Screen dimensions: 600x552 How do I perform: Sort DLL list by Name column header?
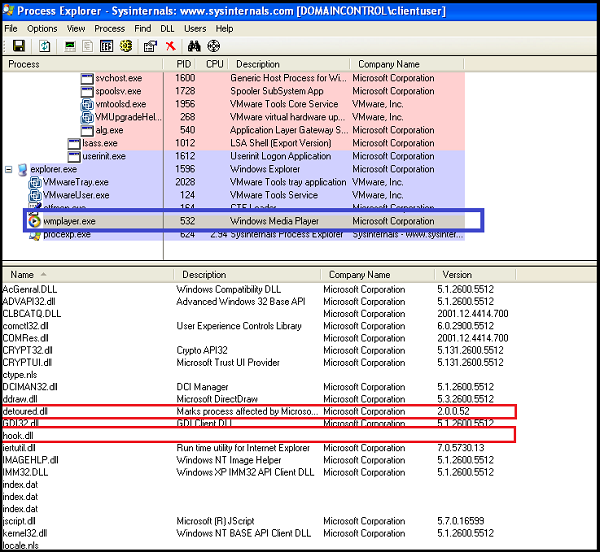pyautogui.click(x=88, y=275)
